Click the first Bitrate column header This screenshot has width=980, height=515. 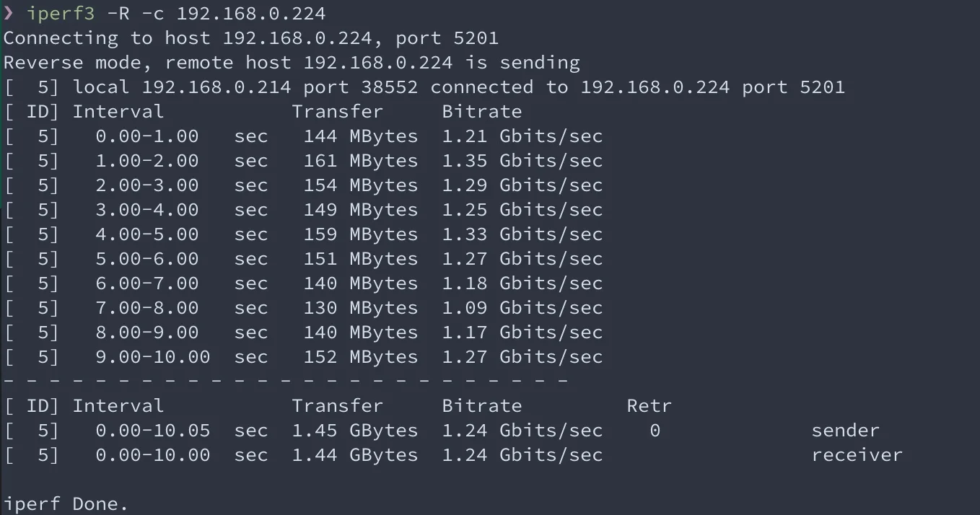click(481, 112)
